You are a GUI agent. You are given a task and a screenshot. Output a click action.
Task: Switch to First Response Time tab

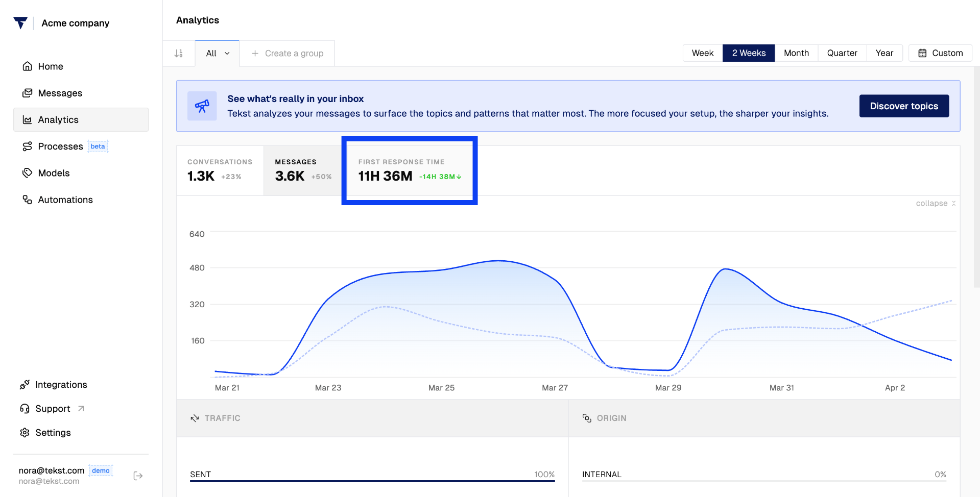click(x=410, y=170)
